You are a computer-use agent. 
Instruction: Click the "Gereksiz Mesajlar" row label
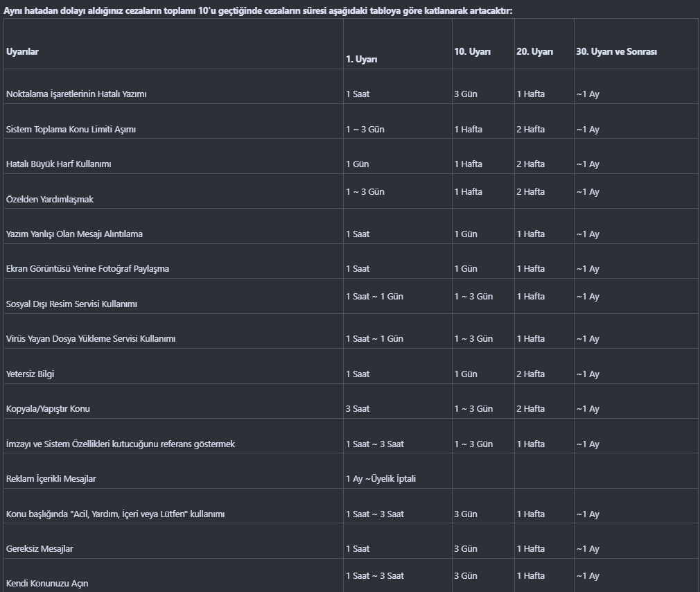[x=40, y=549]
